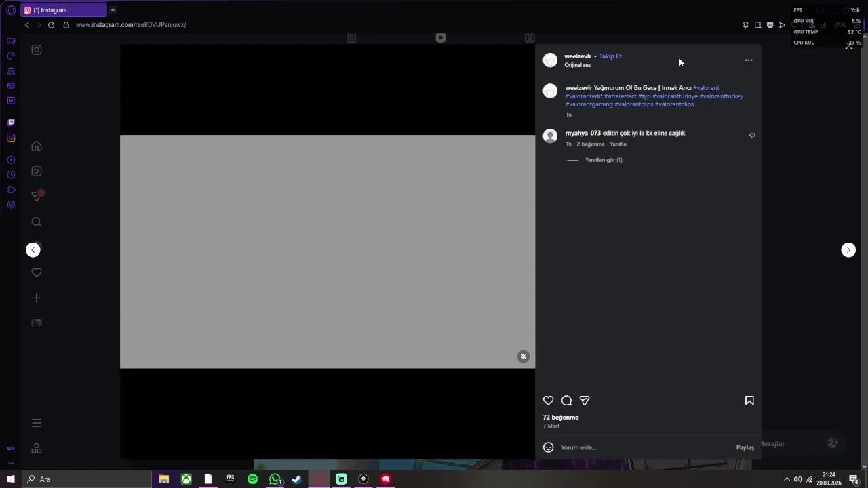Click the date '7 Mart' under likes
The height and width of the screenshot is (488, 868).
click(x=551, y=426)
